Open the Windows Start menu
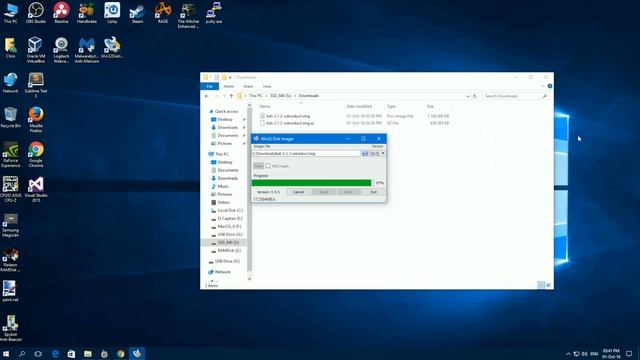The width and height of the screenshot is (640, 360). 6,353
